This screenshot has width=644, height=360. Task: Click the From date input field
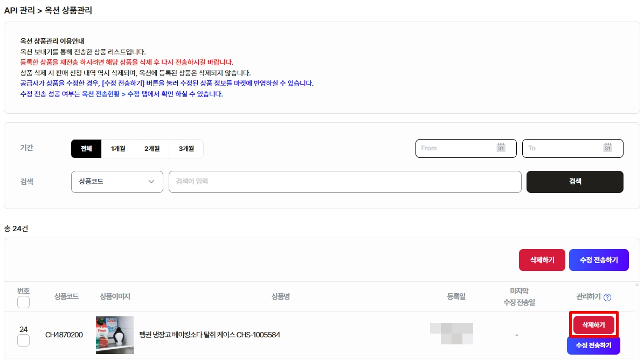[x=466, y=148]
